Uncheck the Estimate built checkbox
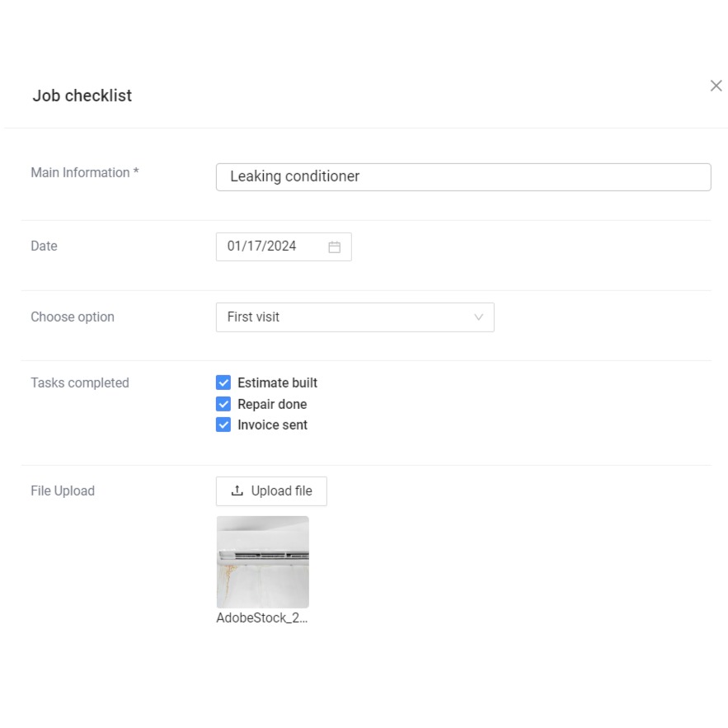The image size is (728, 728). (x=223, y=382)
